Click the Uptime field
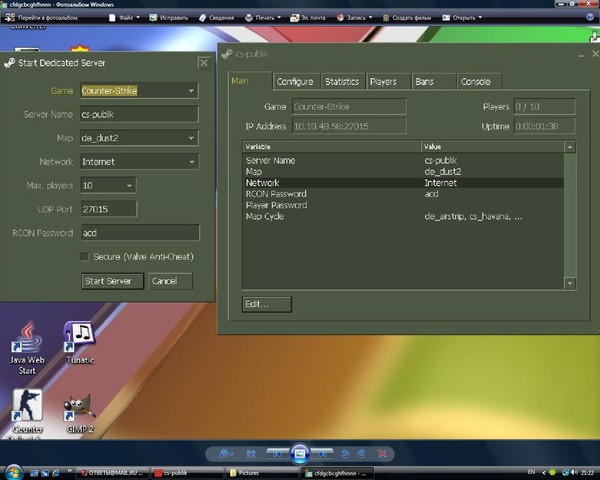The image size is (600, 480). point(544,126)
